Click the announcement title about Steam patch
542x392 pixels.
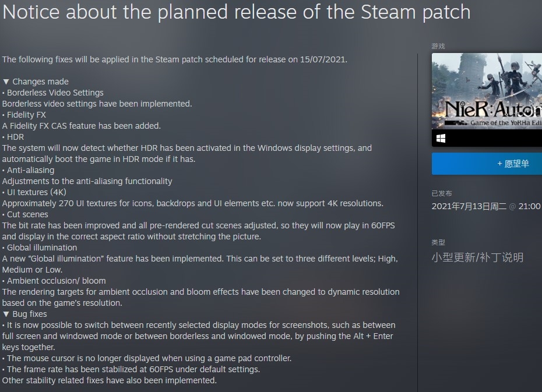point(237,12)
